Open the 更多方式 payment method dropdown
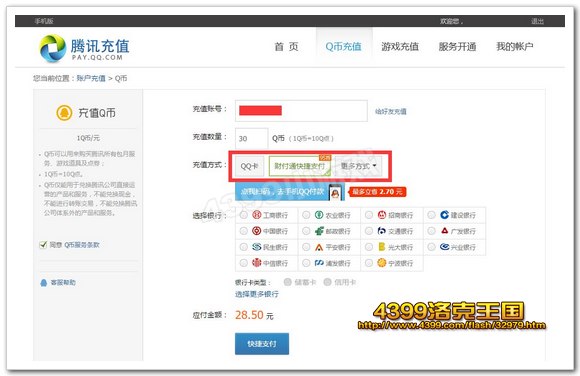The height and width of the screenshot is (376, 580). [x=358, y=166]
